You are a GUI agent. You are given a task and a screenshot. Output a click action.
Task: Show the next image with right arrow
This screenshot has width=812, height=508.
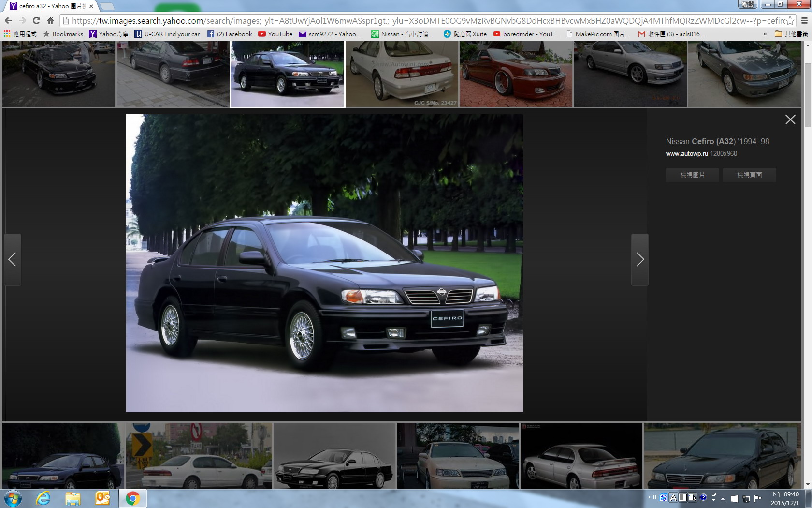[x=640, y=260]
